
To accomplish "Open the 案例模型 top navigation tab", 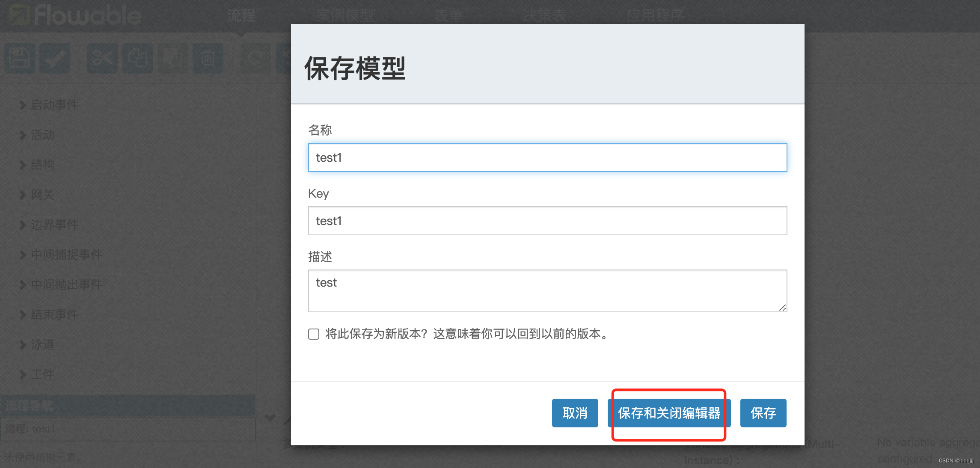I will click(345, 16).
